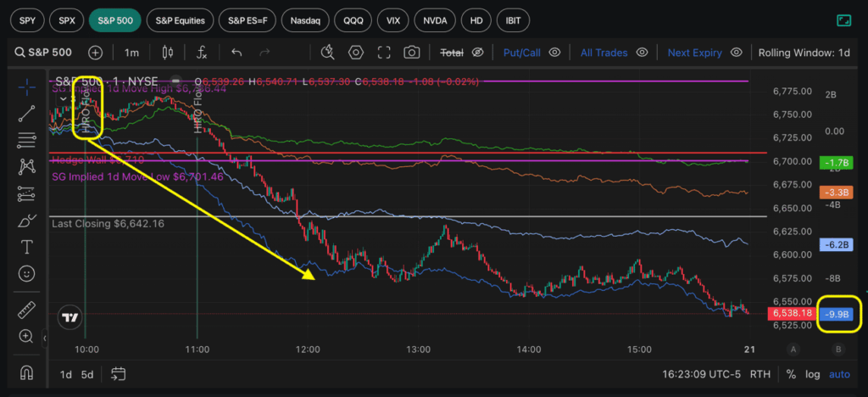Open the 1m timeframe interval dropdown

click(131, 53)
